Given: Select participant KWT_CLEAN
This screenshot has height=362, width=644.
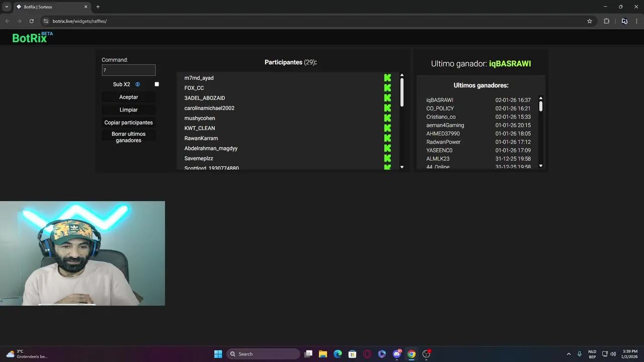Looking at the screenshot, I should tap(199, 128).
